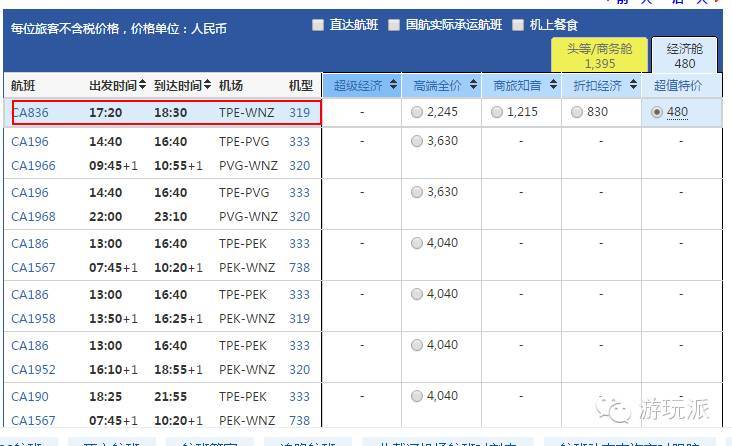Click departure time 18:25 of CA190
Screen dimensions: 732x446
106,396
